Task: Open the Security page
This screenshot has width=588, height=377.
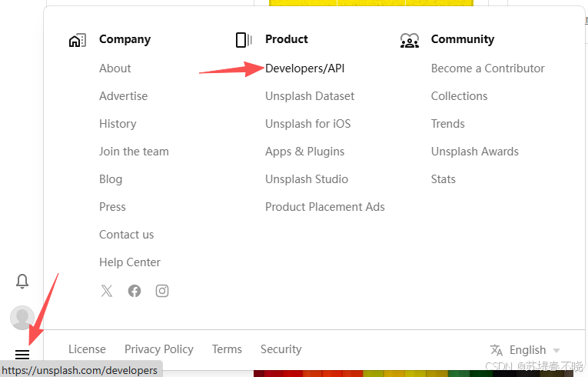Action: point(281,349)
